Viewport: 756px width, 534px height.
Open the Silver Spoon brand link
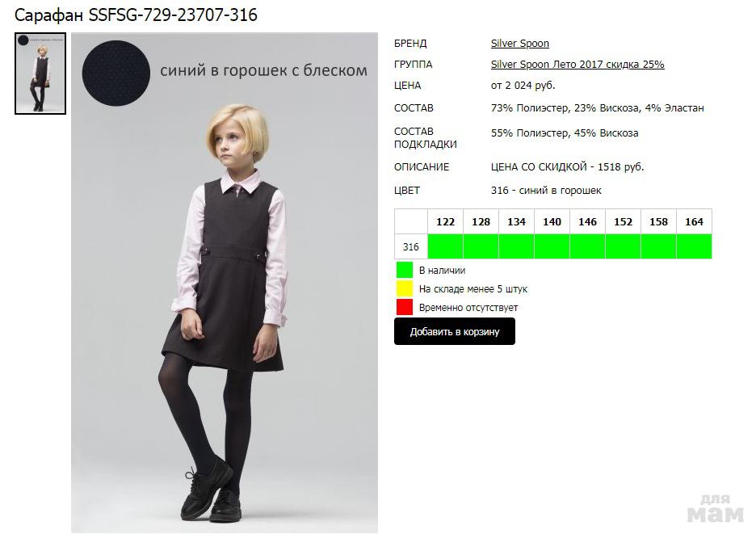[520, 44]
